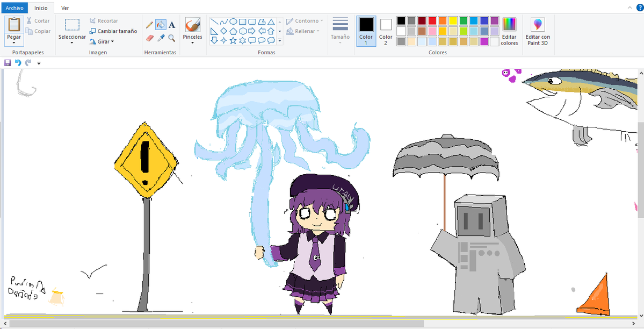This screenshot has width=644, height=329.
Task: Choose the Pentagon shape
Action: 233,31
